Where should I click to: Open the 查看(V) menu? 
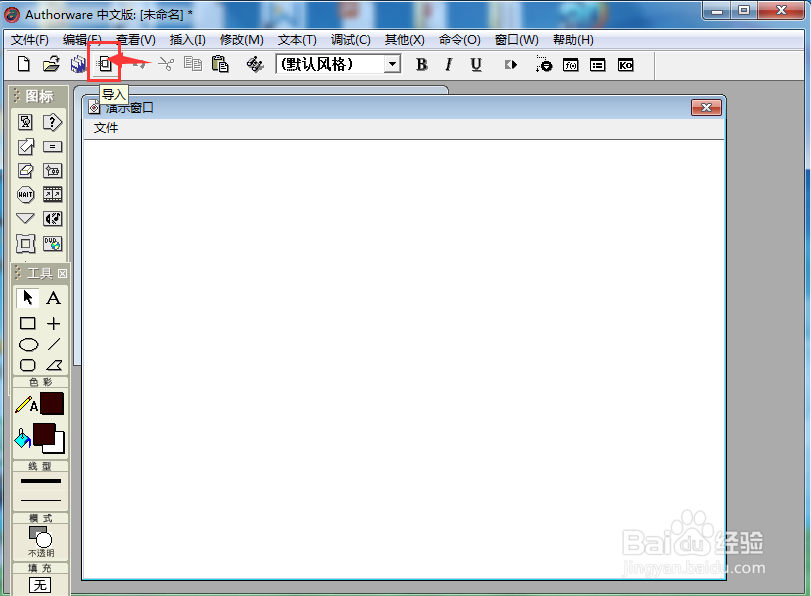click(x=136, y=40)
